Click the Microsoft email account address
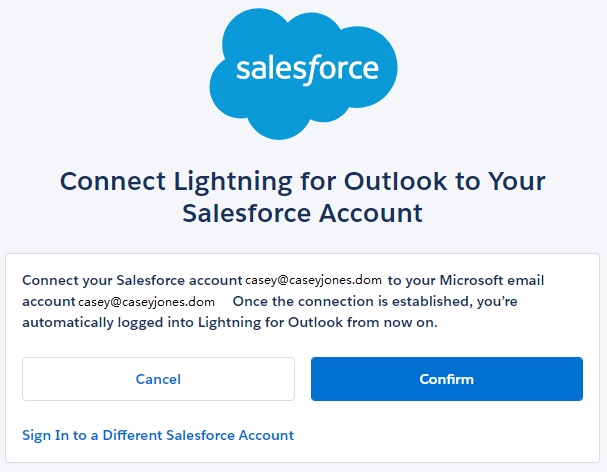607x472 pixels. click(x=147, y=301)
